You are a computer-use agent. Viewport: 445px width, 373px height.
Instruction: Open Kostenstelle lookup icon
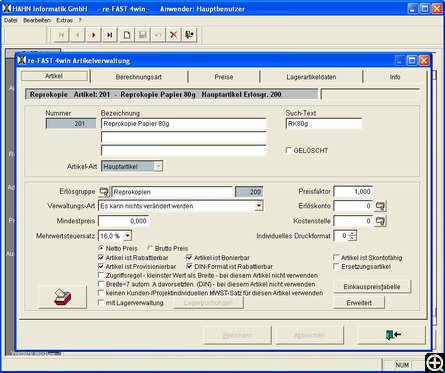pyautogui.click(x=380, y=221)
